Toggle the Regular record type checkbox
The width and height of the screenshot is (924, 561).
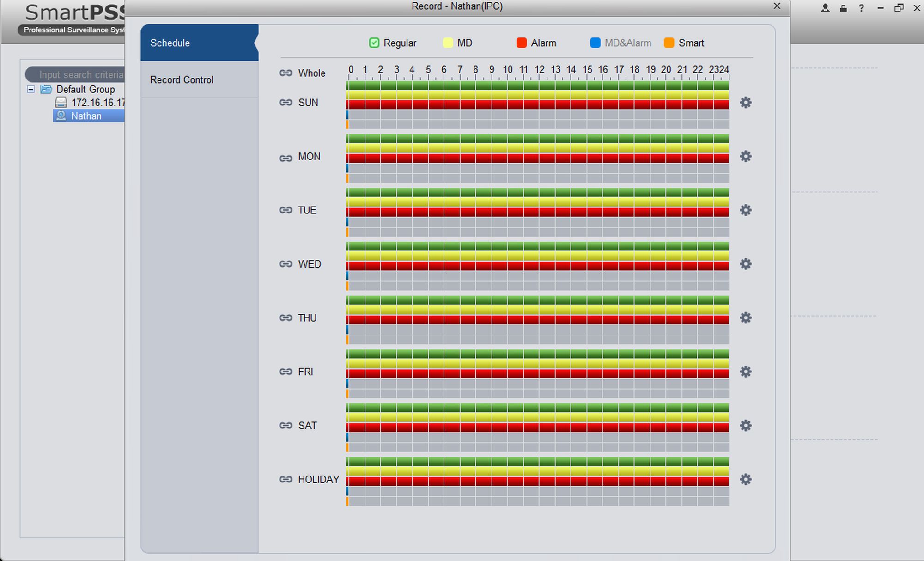coord(374,43)
